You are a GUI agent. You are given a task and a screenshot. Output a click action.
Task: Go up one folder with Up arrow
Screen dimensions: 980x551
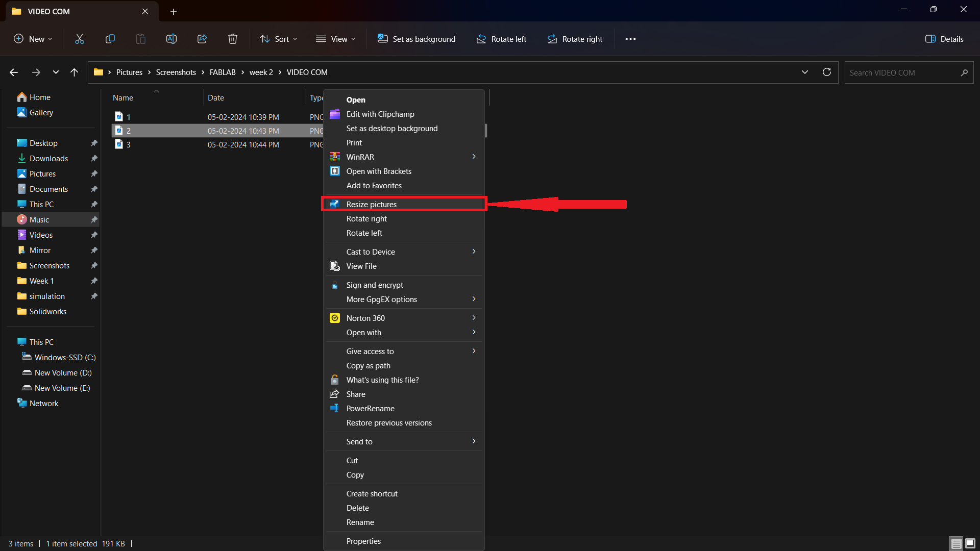click(75, 72)
